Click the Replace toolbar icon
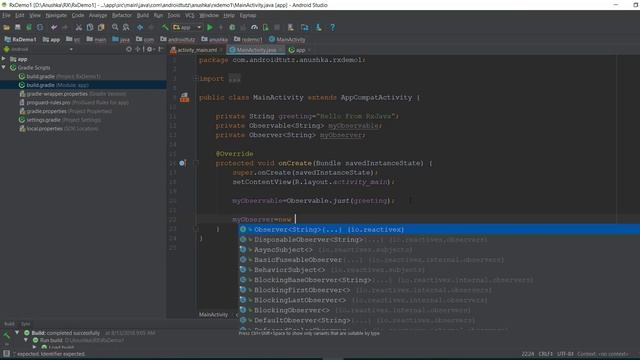 tap(126, 27)
